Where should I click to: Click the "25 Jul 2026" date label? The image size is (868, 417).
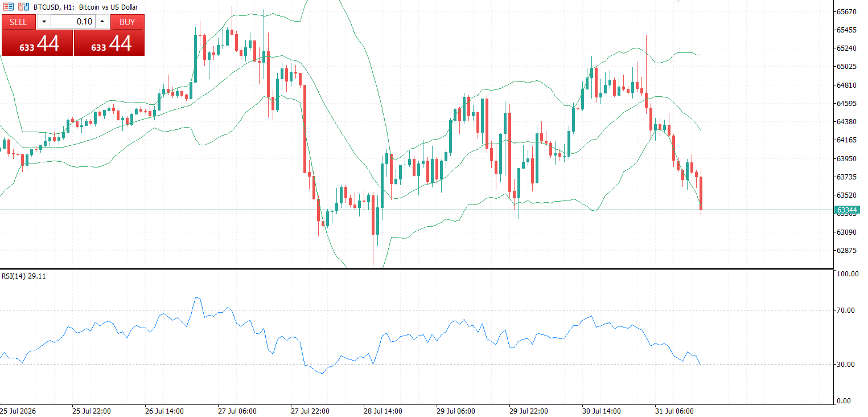pyautogui.click(x=19, y=411)
